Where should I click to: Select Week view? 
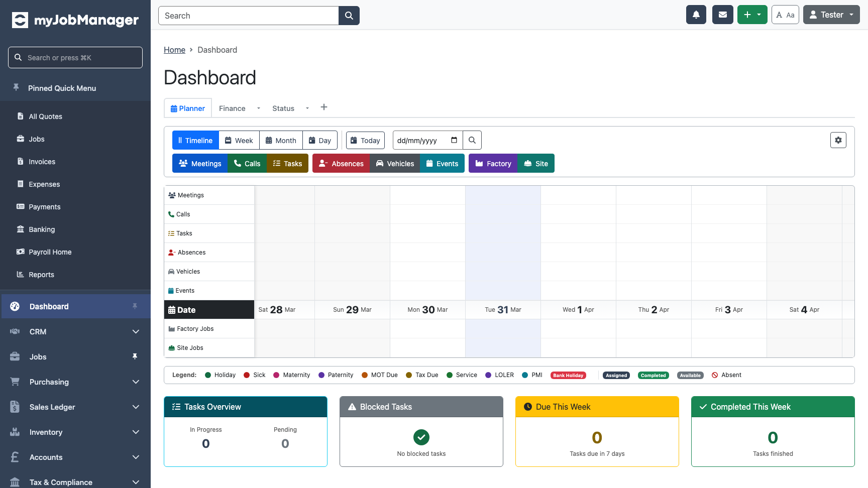239,140
